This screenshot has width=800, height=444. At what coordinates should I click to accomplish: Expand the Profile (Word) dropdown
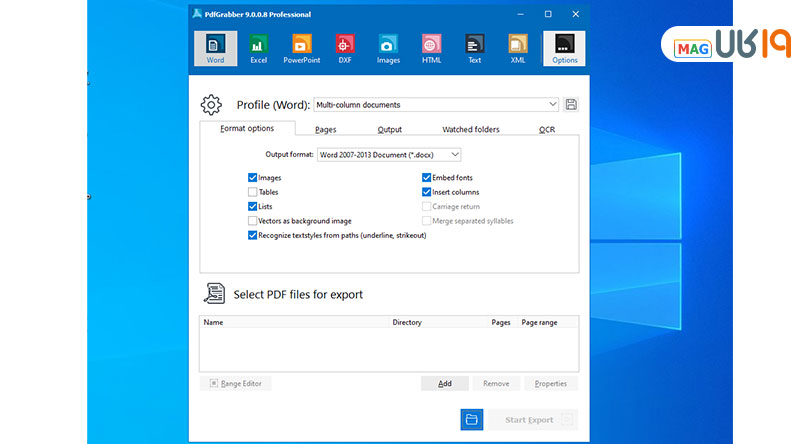tap(553, 104)
